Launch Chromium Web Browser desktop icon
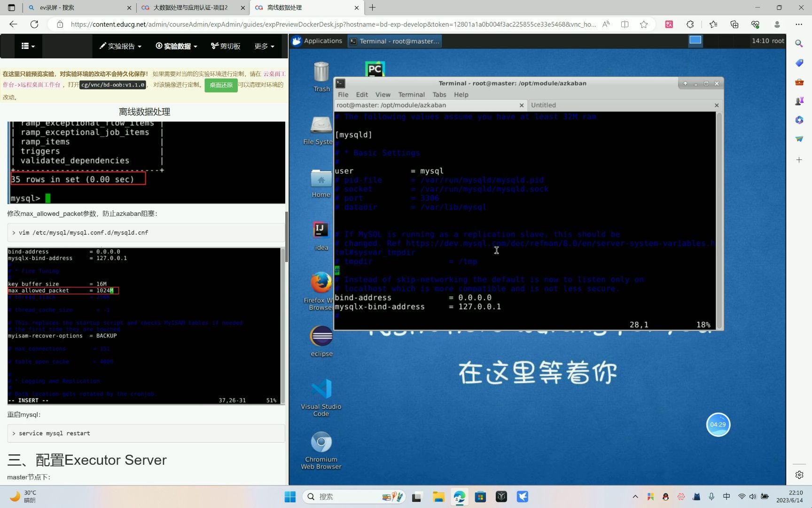Screen dimensions: 812x508 pyautogui.click(x=321, y=451)
